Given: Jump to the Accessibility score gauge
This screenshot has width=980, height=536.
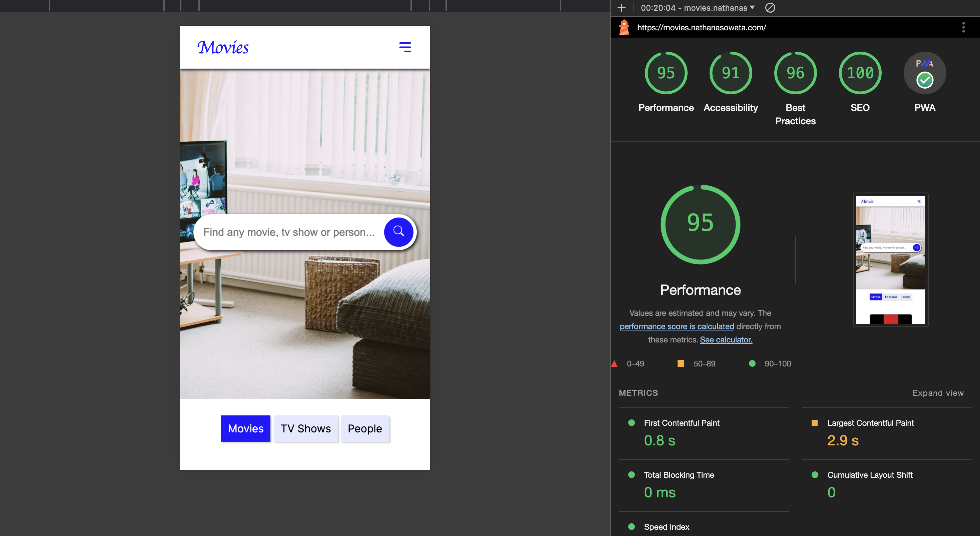Looking at the screenshot, I should (x=731, y=73).
